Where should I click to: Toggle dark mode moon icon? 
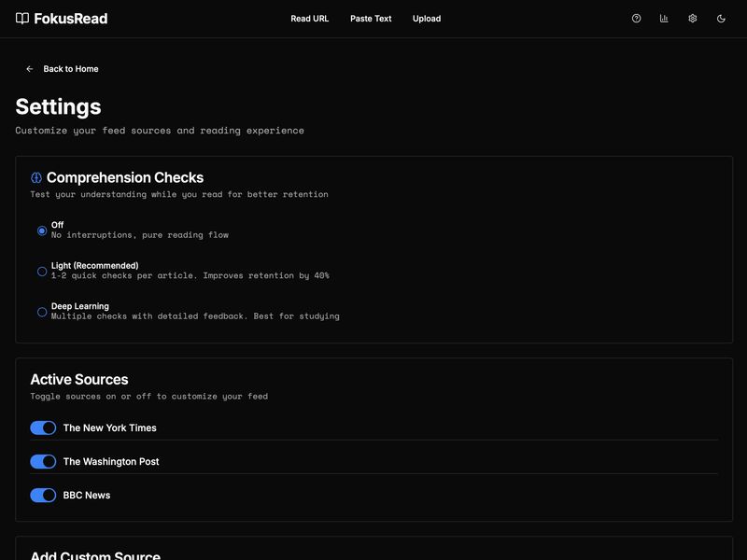(721, 19)
